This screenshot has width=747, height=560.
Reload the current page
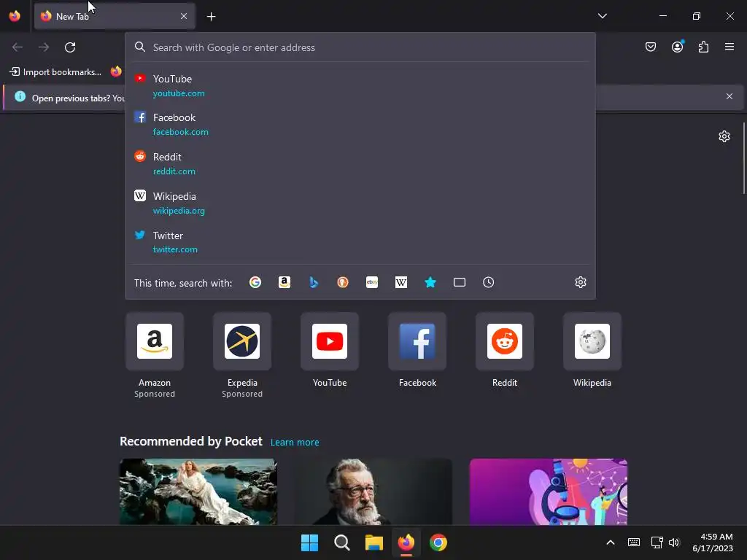(70, 47)
